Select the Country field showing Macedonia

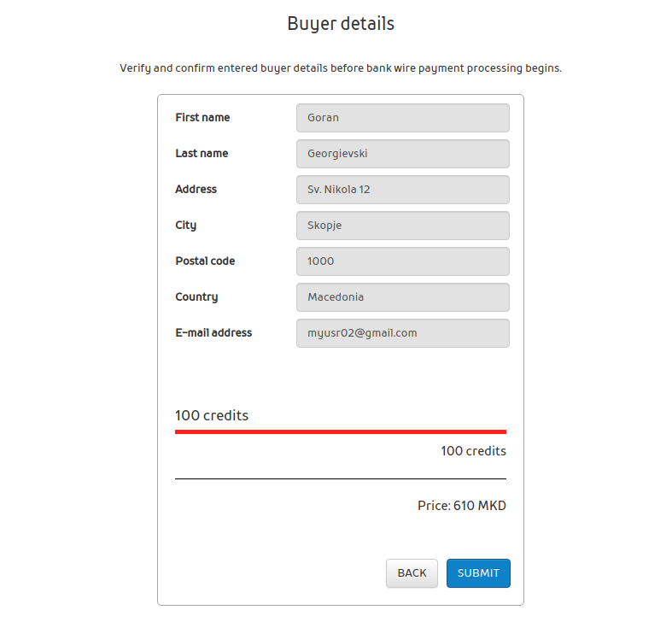pos(402,297)
